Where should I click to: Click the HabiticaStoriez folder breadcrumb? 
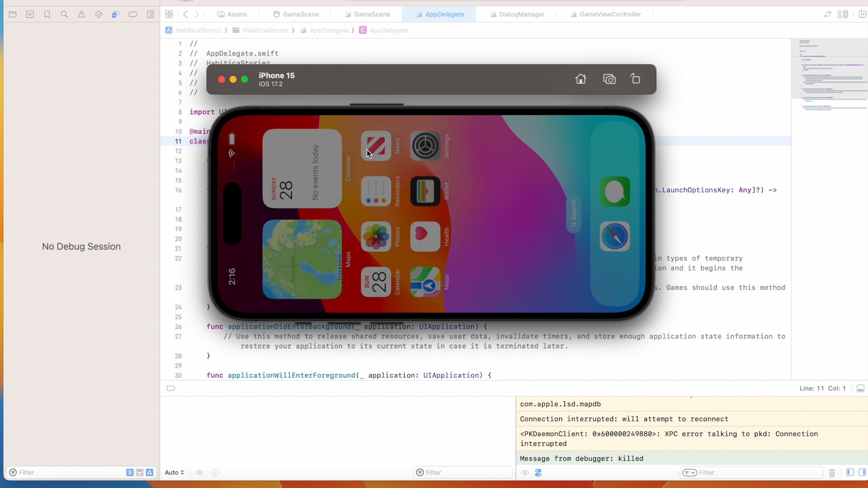pyautogui.click(x=260, y=30)
